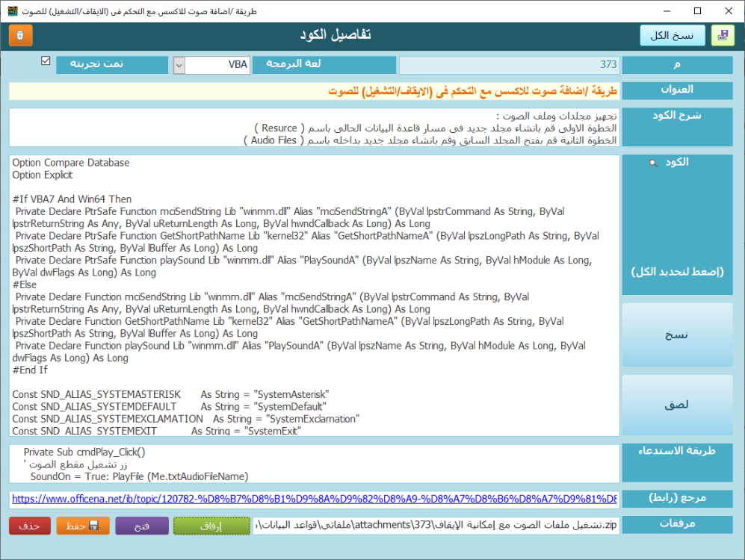This screenshot has width=745, height=560.
Task: Click the 'Private Sub cmdPlay_Click()' line
Action: [x=84, y=452]
